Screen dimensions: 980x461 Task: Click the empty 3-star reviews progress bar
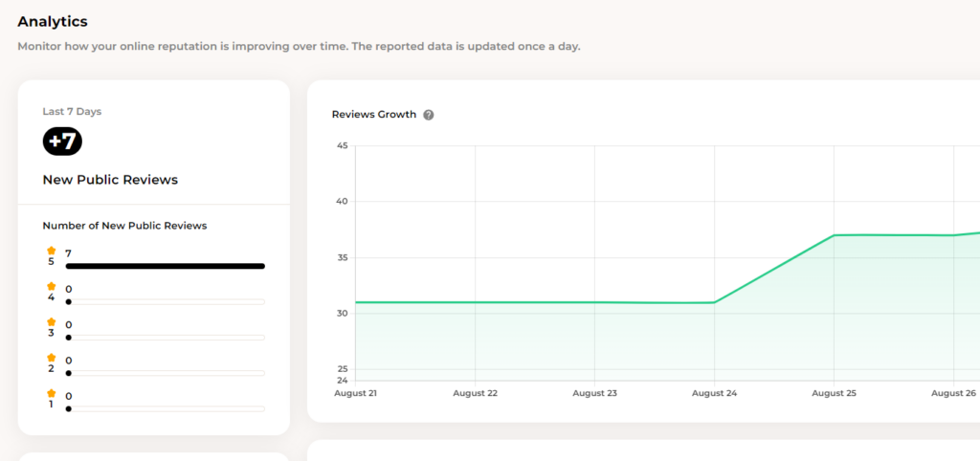click(x=165, y=337)
